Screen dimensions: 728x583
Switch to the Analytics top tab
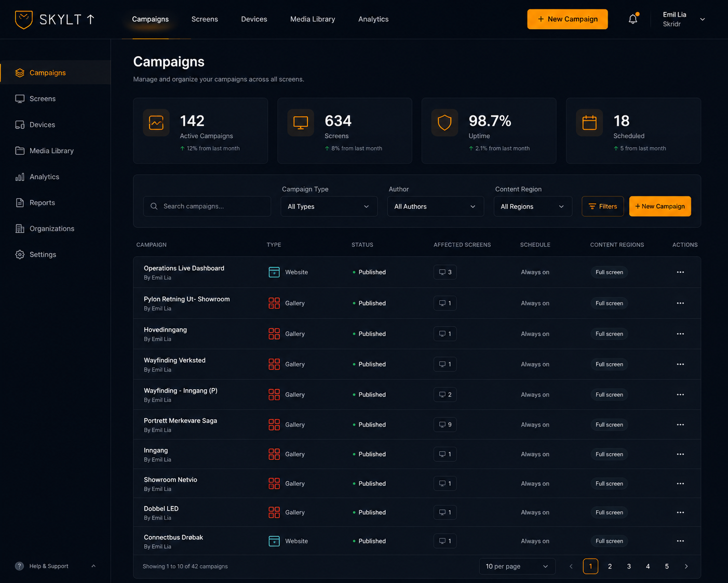[x=373, y=19]
